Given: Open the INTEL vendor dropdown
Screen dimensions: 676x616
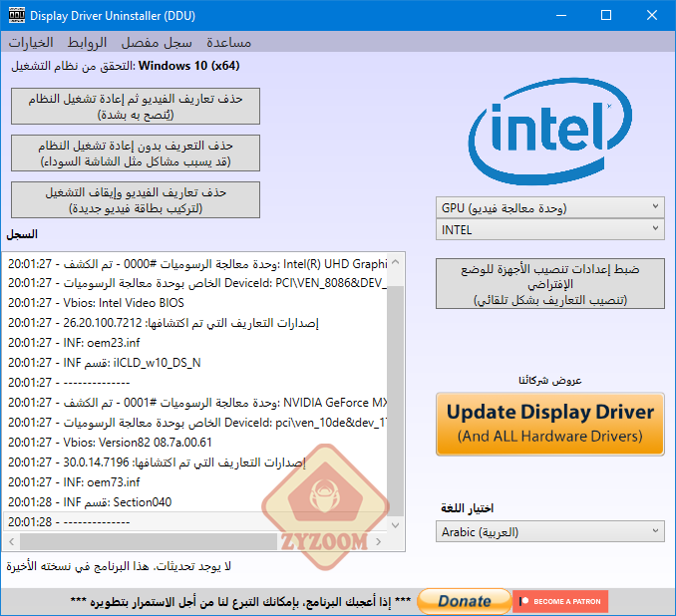Looking at the screenshot, I should tap(550, 230).
